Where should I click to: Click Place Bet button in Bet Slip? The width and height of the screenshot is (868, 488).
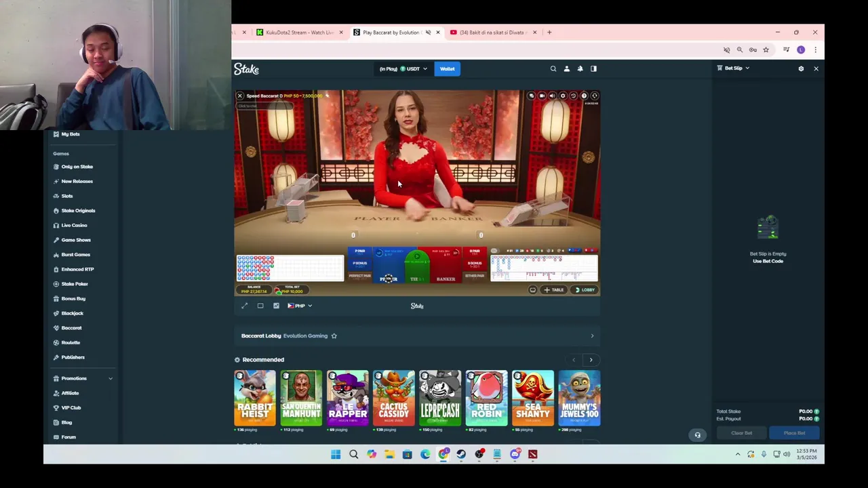[x=795, y=433]
